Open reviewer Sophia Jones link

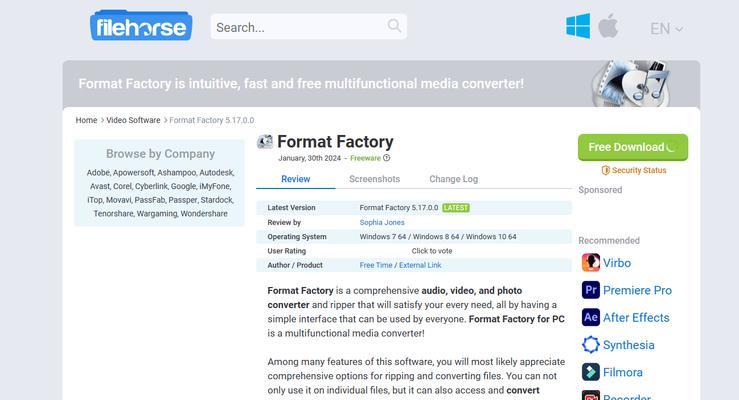[x=382, y=222]
